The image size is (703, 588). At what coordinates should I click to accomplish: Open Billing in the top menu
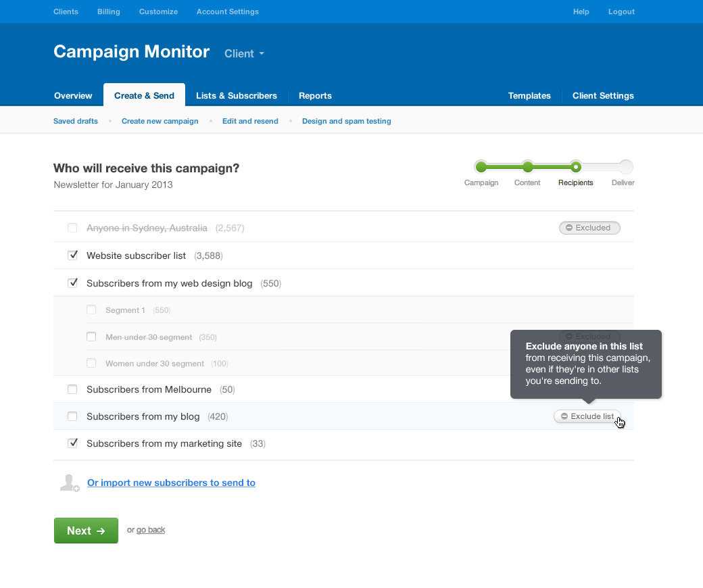[x=109, y=11]
